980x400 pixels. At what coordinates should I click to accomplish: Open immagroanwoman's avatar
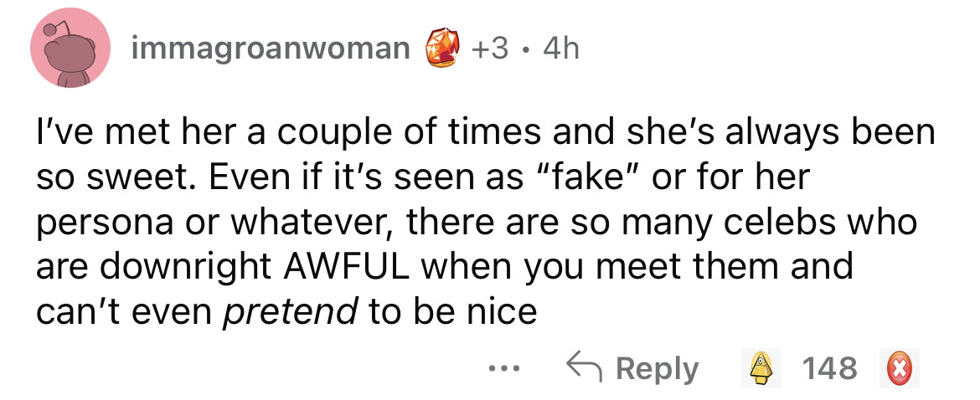70,51
